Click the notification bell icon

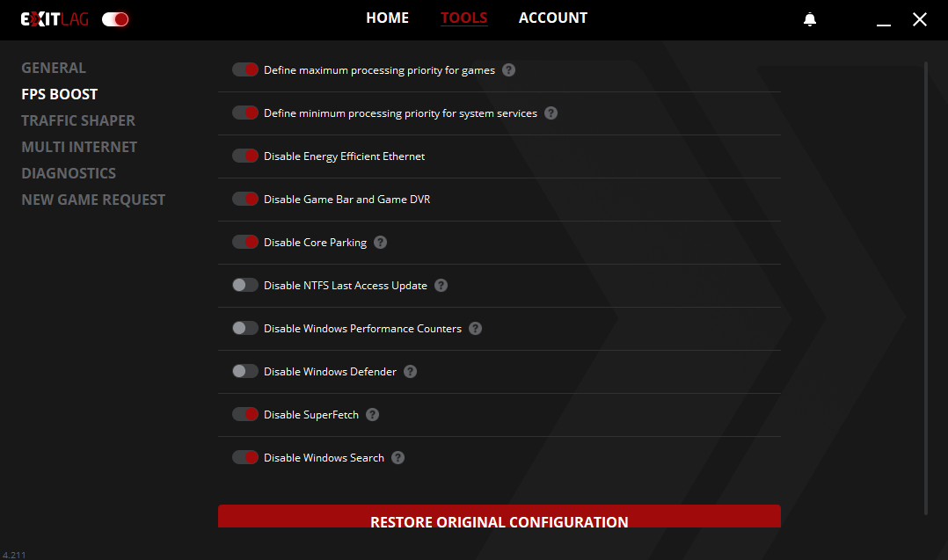[810, 19]
